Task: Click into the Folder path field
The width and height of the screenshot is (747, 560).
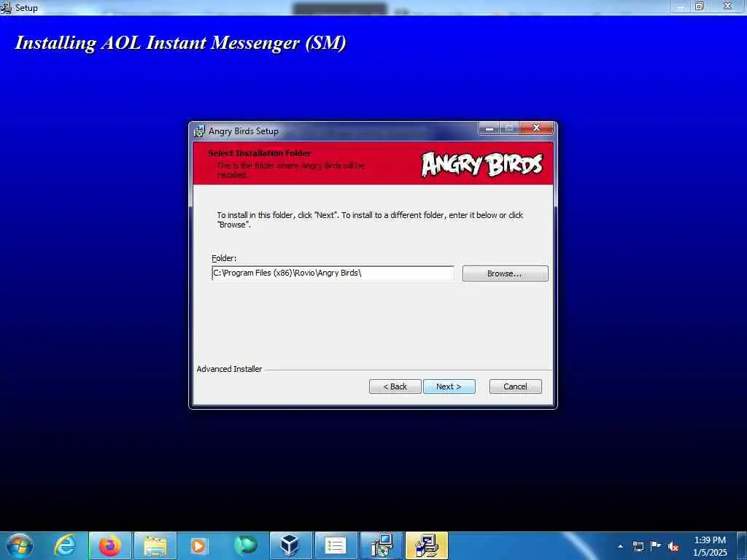Action: coord(333,273)
